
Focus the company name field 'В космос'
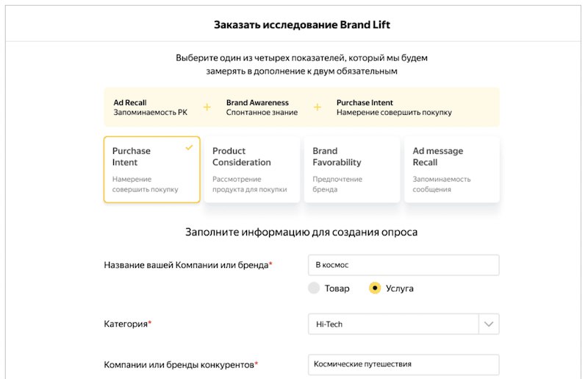click(404, 265)
